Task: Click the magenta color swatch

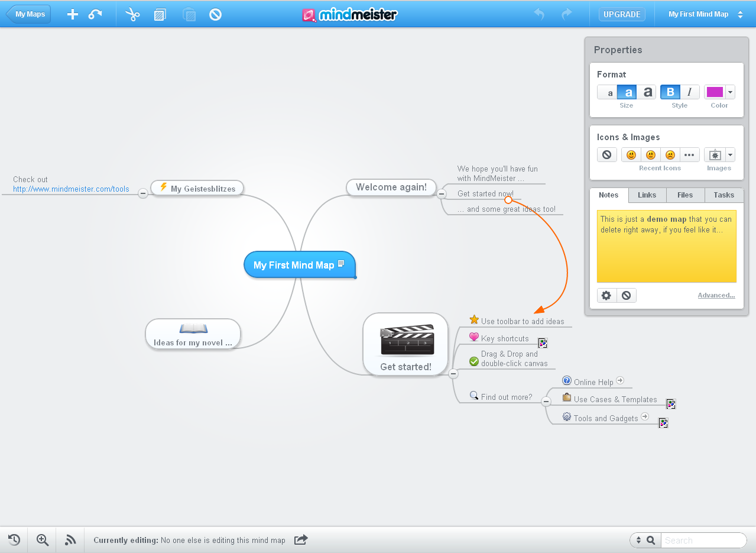Action: [x=715, y=92]
